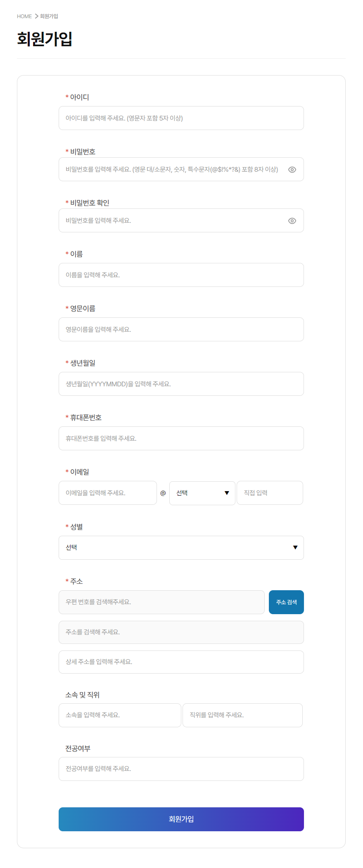Focus the 영문이름 English name field
363x868 pixels.
pyautogui.click(x=181, y=329)
